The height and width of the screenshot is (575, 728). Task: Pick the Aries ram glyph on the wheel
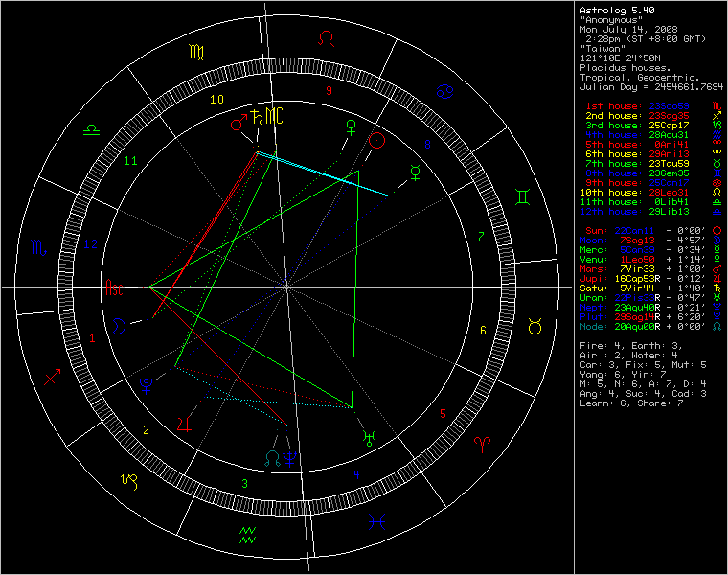pyautogui.click(x=483, y=445)
